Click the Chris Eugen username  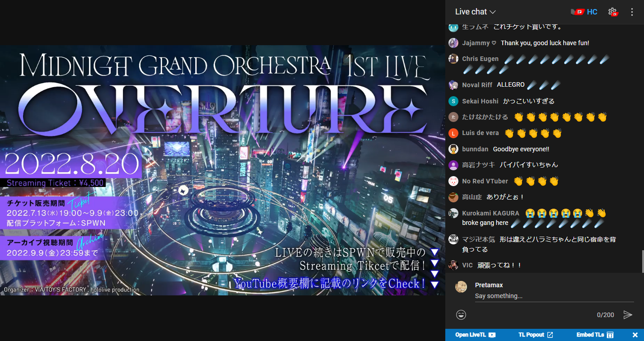pyautogui.click(x=481, y=59)
